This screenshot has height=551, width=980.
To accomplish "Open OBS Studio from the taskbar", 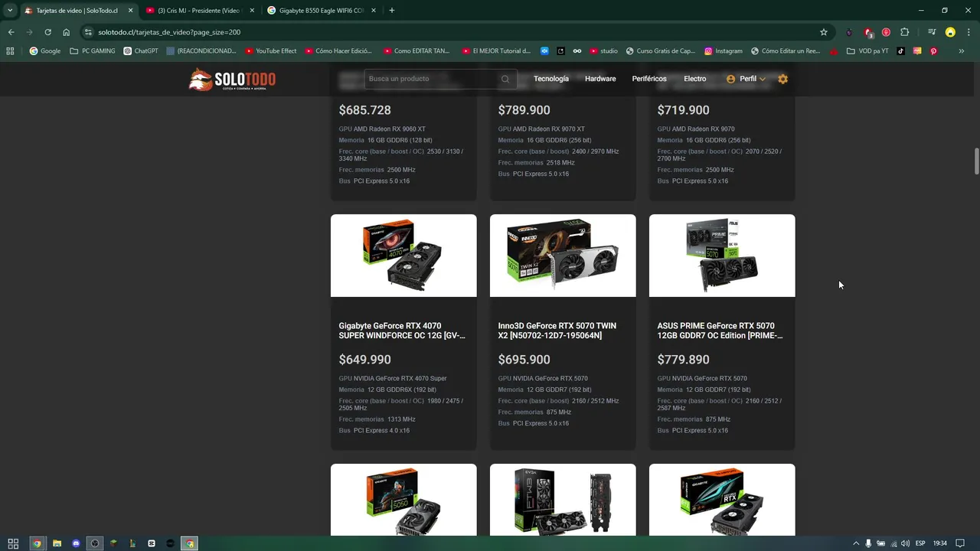I will 95,543.
